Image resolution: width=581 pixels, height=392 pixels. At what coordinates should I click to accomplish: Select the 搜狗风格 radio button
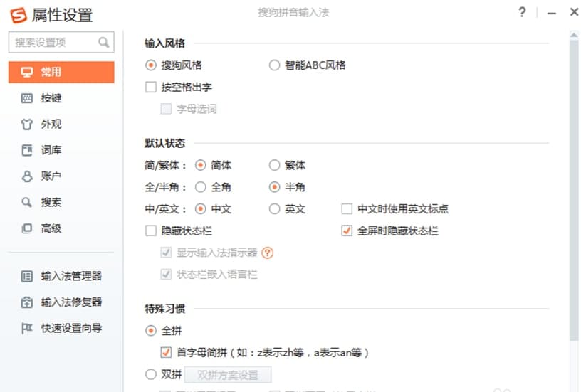coord(151,65)
